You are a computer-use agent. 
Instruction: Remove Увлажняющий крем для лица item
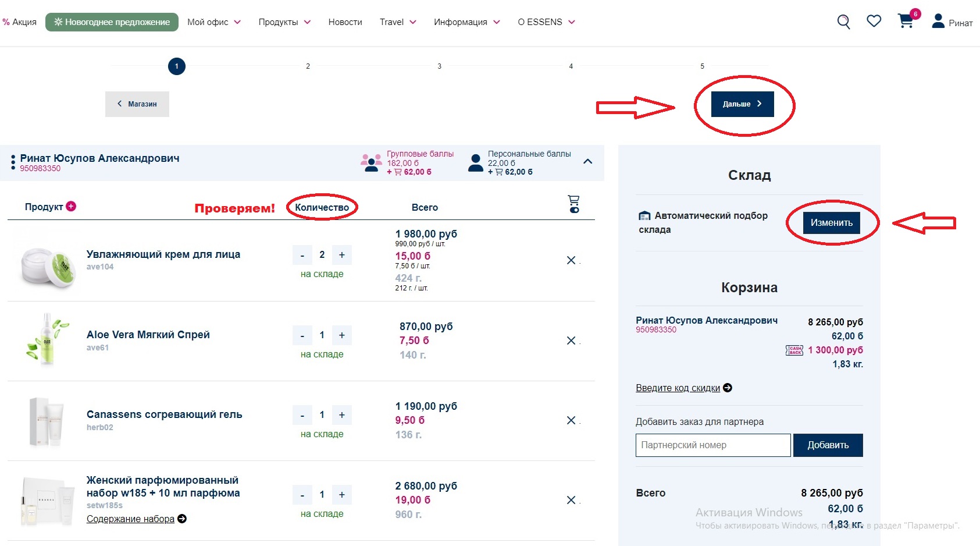pyautogui.click(x=571, y=260)
